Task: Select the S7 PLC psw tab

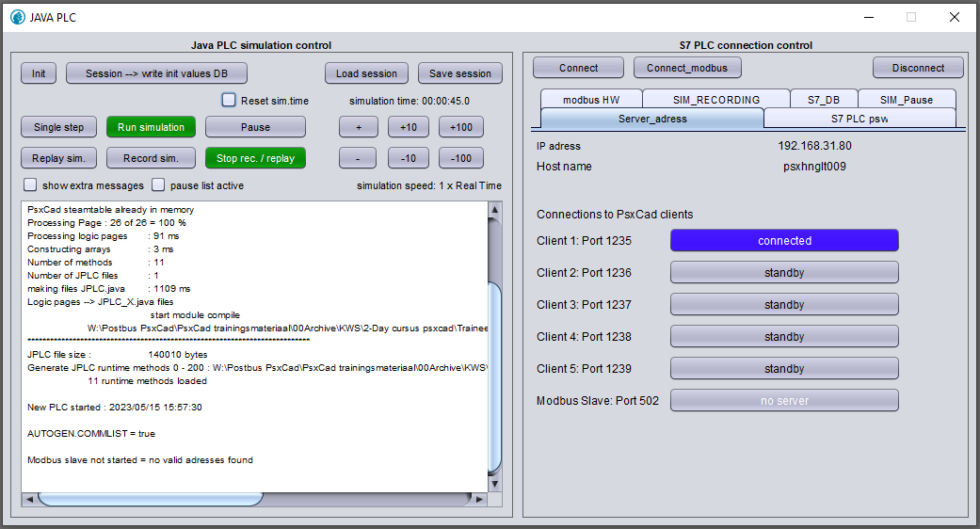Action: 859,119
